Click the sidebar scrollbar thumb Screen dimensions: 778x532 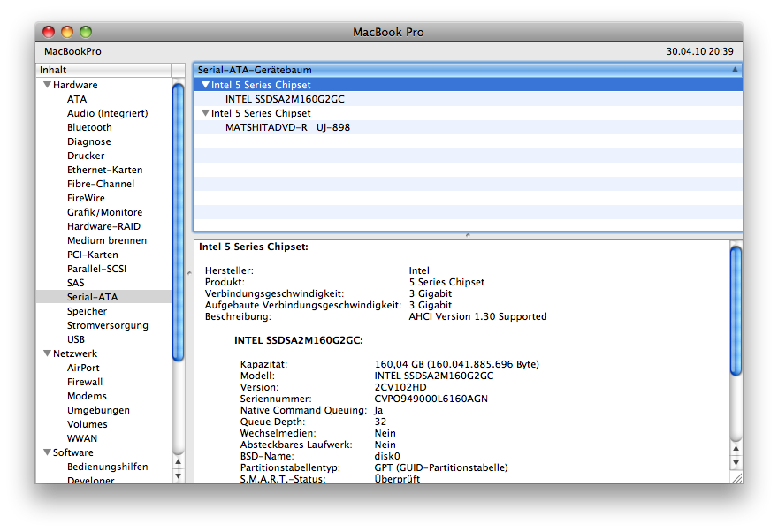click(178, 222)
